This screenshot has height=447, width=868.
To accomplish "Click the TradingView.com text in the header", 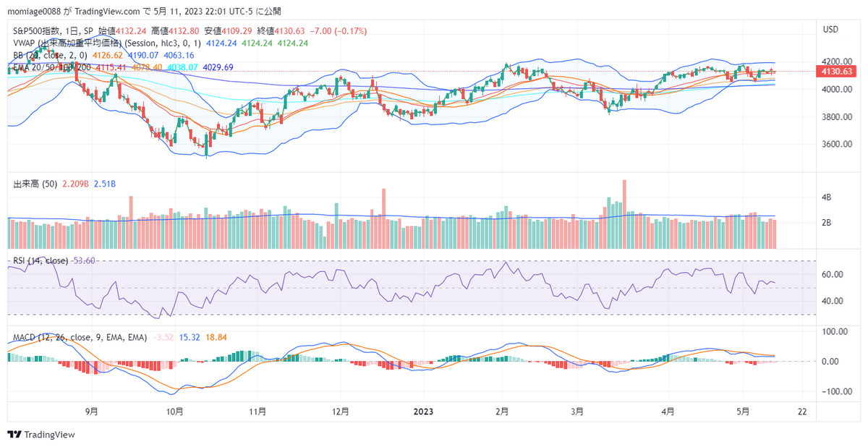I will pos(109,12).
